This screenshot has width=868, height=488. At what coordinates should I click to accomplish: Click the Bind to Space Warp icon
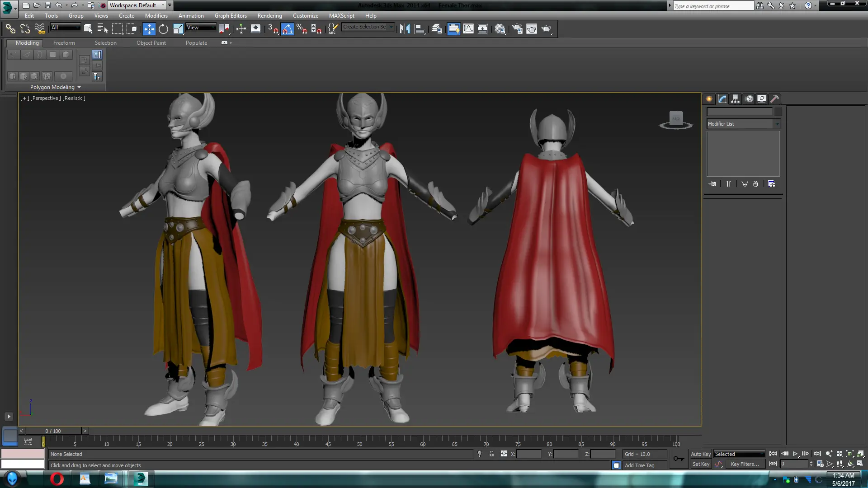click(40, 29)
